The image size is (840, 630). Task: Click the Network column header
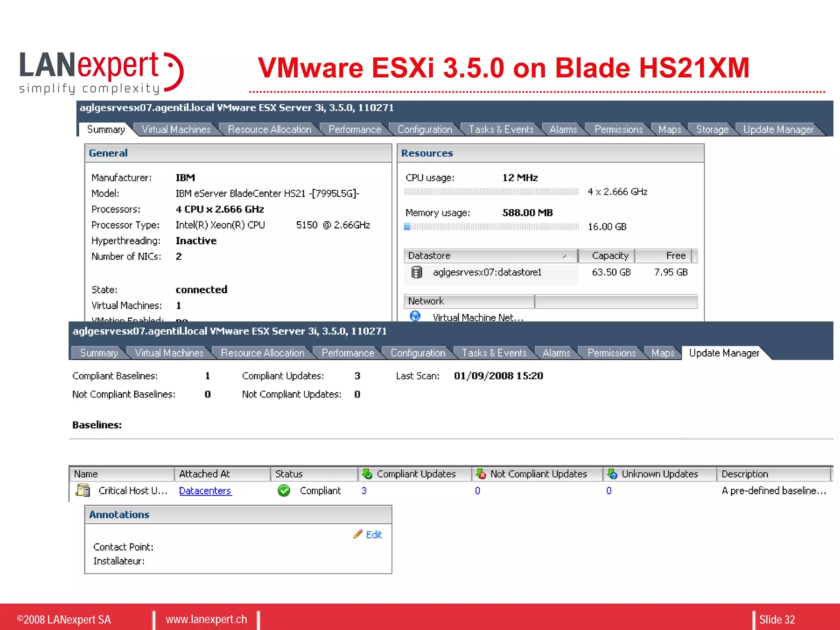coord(469,301)
